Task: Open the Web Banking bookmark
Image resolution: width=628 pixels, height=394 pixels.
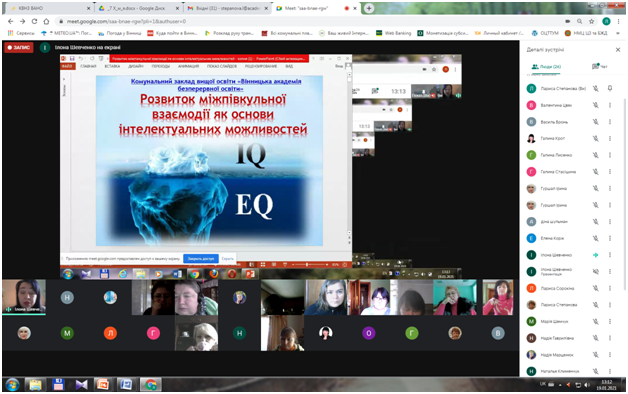Action: [394, 33]
